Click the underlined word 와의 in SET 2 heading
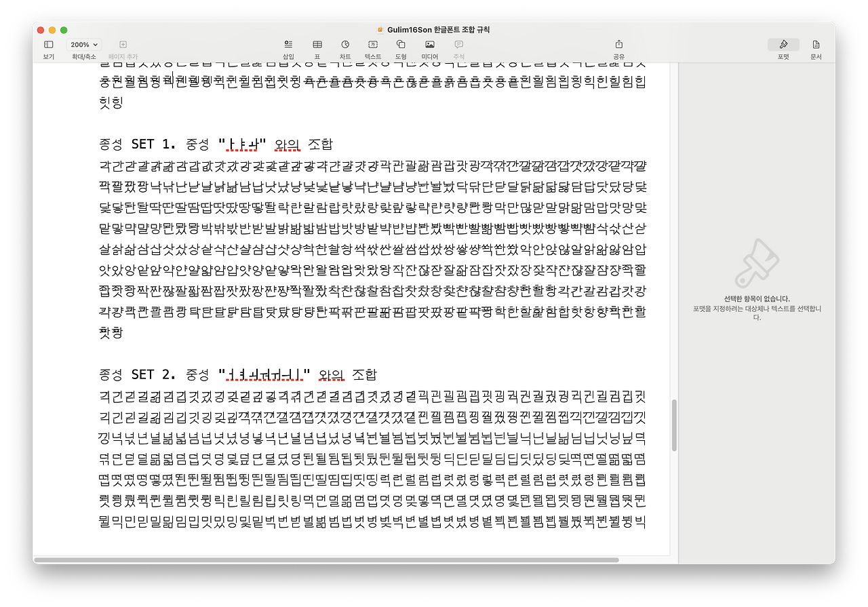Viewport: 868px width, 607px height. coord(332,374)
